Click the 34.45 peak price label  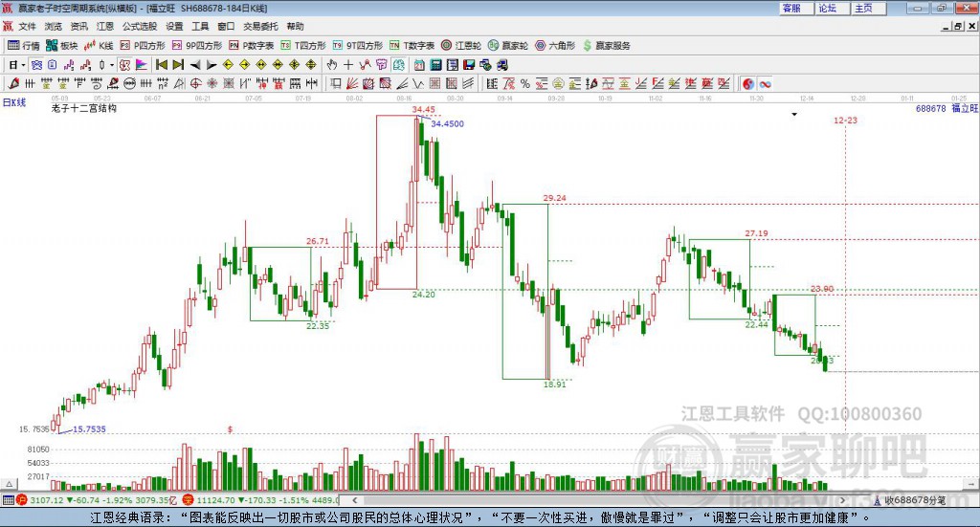click(x=423, y=109)
